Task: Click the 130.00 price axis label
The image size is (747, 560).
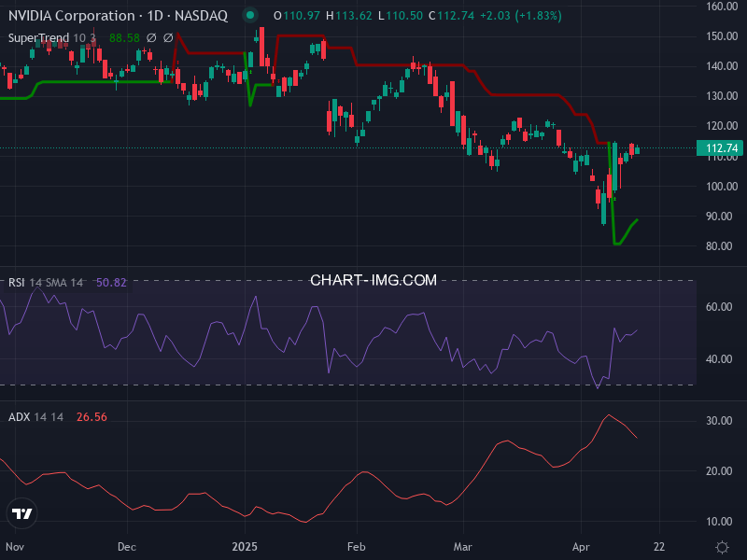Action: (722, 96)
